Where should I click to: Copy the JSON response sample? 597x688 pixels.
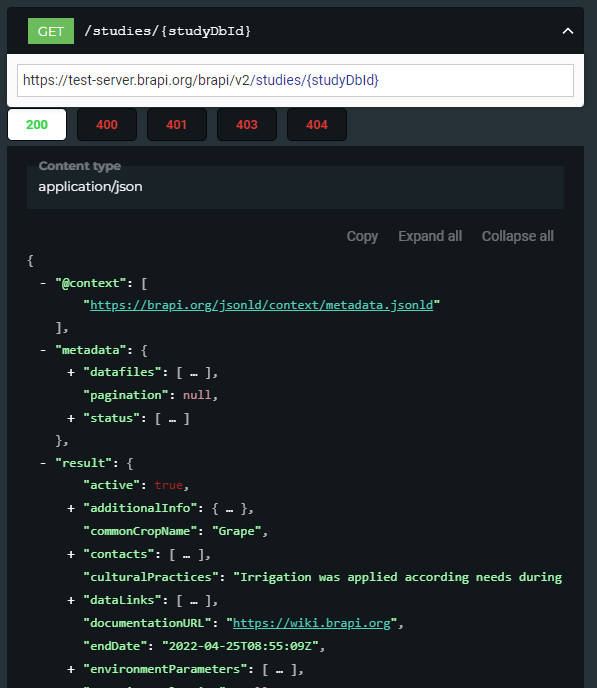tap(362, 236)
